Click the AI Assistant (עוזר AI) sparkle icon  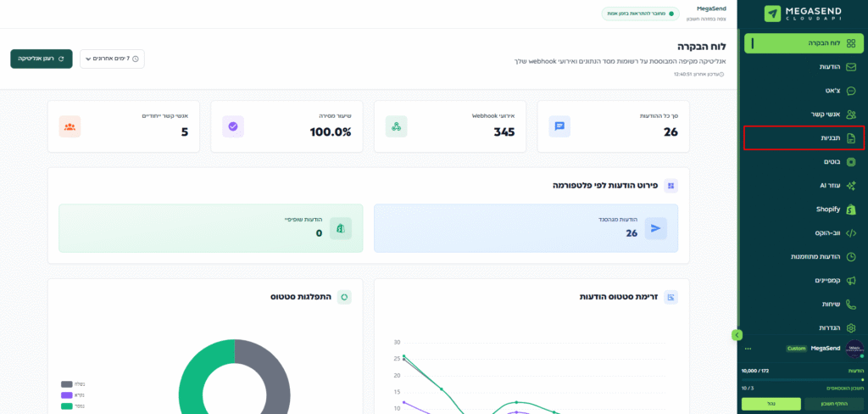[851, 185]
